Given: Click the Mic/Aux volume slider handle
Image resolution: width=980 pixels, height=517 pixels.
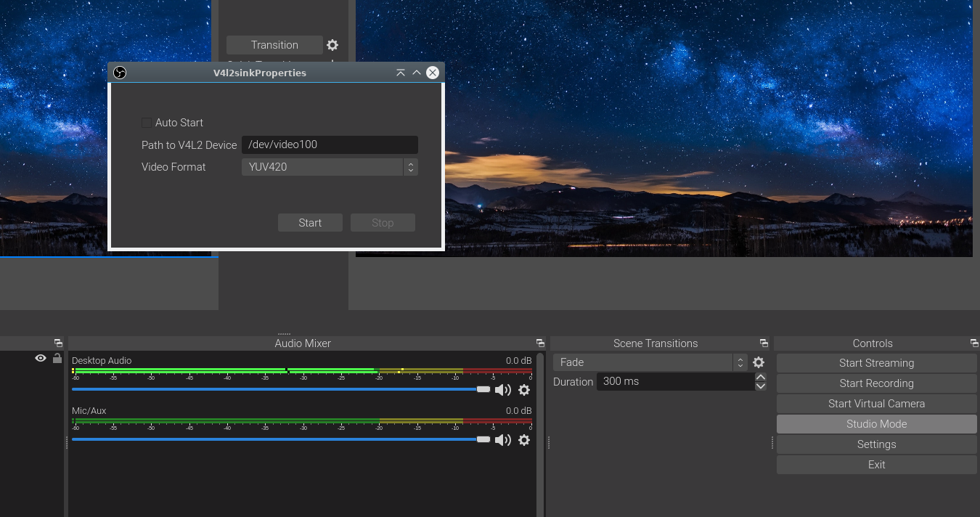Looking at the screenshot, I should pyautogui.click(x=483, y=440).
